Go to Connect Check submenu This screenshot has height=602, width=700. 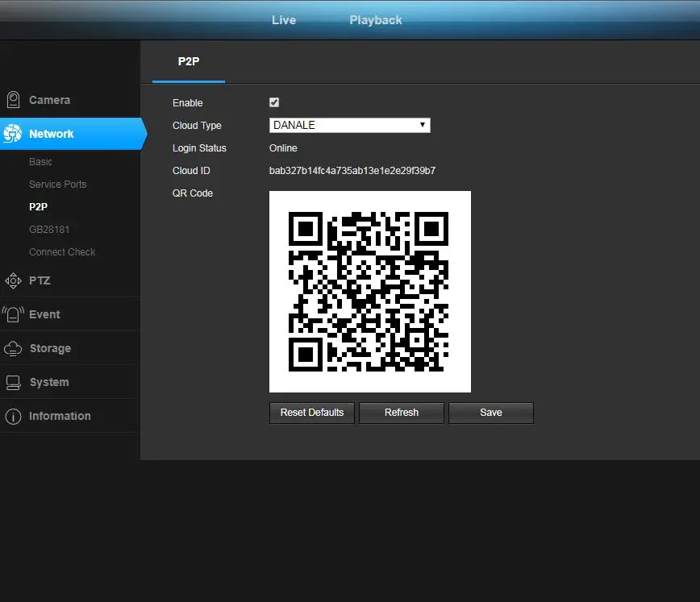[62, 252]
